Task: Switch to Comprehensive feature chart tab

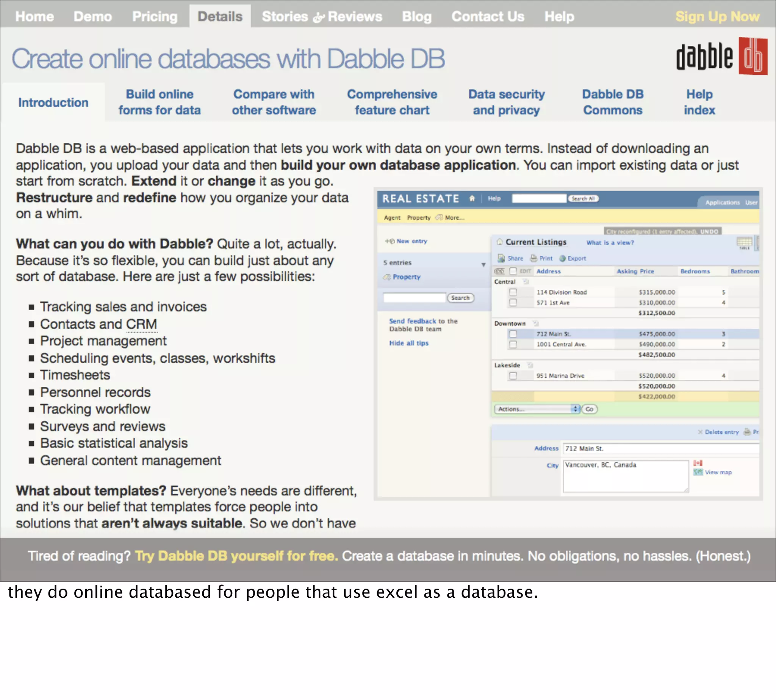Action: (392, 102)
